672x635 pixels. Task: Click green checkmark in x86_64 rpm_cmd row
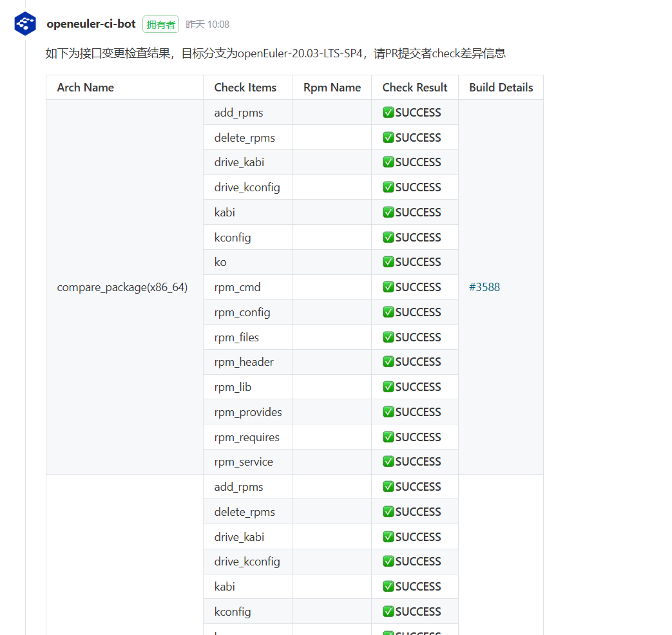tap(389, 287)
